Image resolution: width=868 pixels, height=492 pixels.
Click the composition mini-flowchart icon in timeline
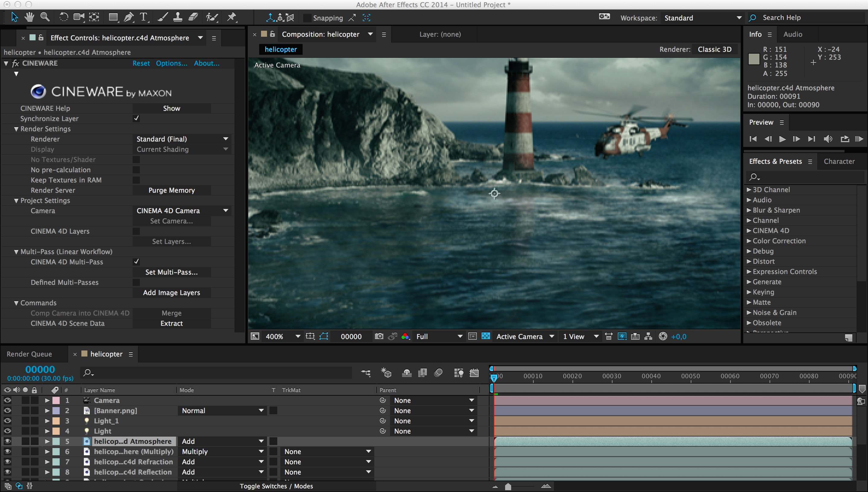point(366,373)
